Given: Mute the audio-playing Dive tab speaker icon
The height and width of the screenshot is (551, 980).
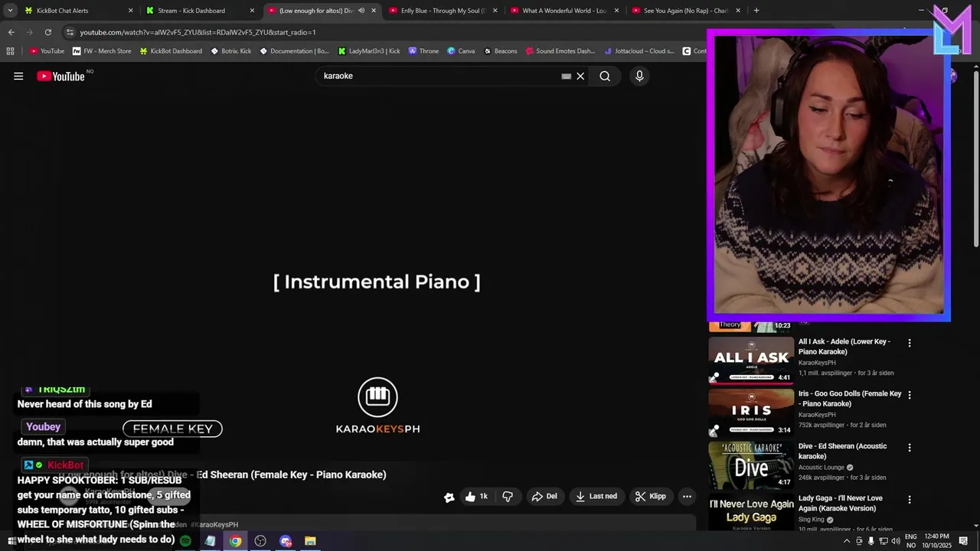Looking at the screenshot, I should tap(361, 11).
